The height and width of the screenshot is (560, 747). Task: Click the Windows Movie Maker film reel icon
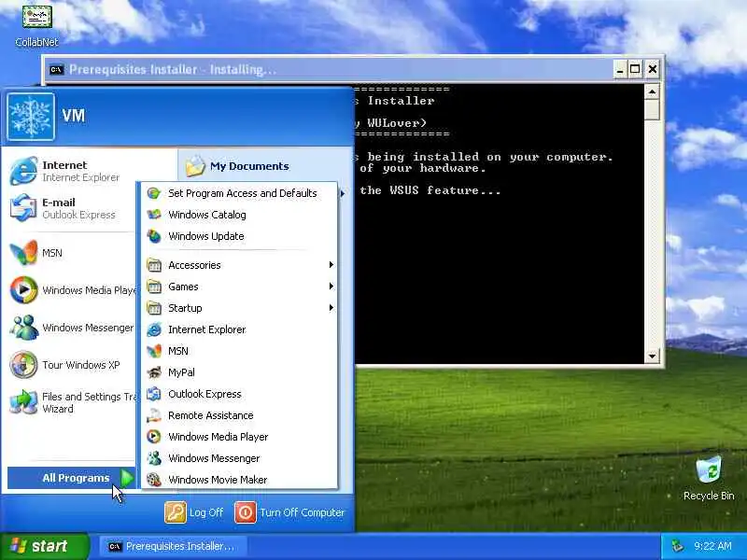154,480
